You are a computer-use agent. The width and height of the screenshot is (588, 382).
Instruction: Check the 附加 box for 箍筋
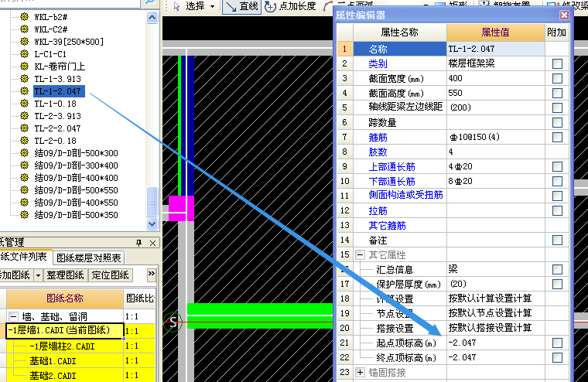pyautogui.click(x=557, y=137)
